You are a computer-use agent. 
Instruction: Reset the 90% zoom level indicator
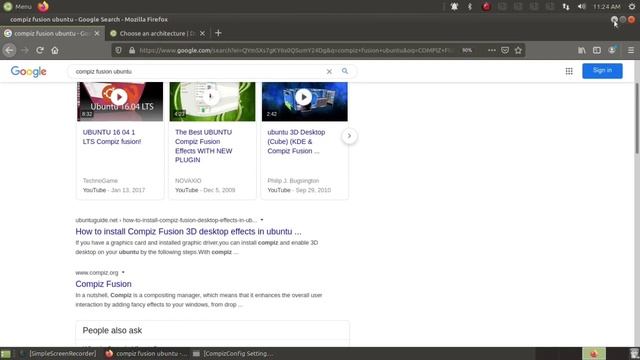[x=467, y=50]
